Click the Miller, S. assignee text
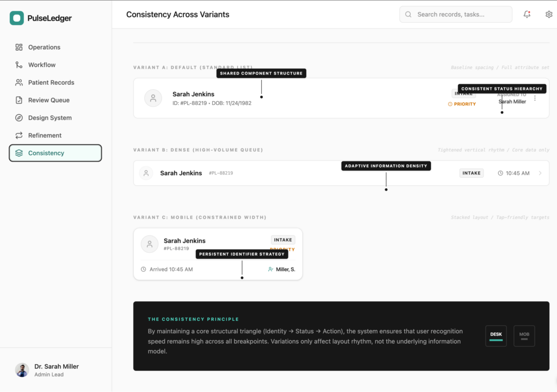Image resolution: width=557 pixels, height=392 pixels. pos(286,269)
